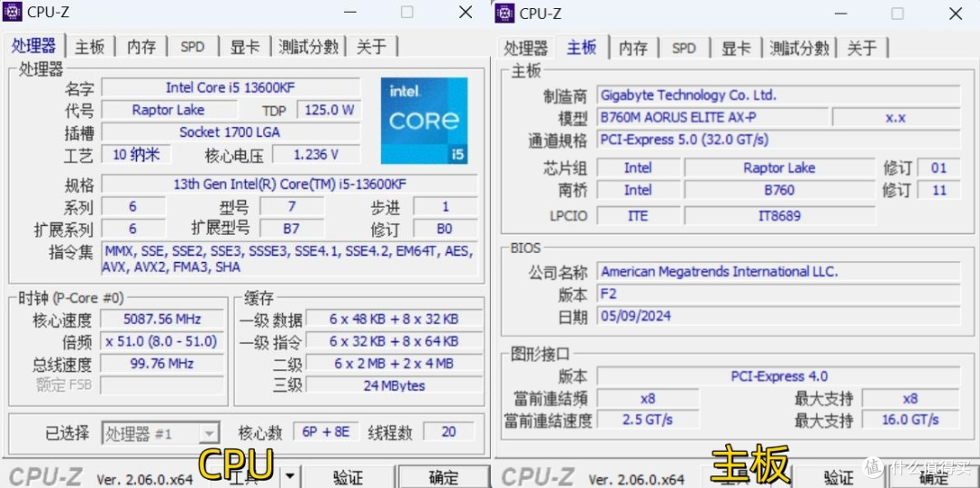The image size is (980, 488).
Task: Click core speed value 5087.56 MHz
Action: [x=162, y=319]
